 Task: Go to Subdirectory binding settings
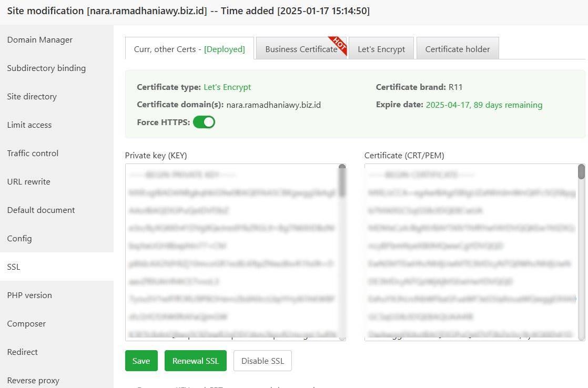click(x=46, y=68)
